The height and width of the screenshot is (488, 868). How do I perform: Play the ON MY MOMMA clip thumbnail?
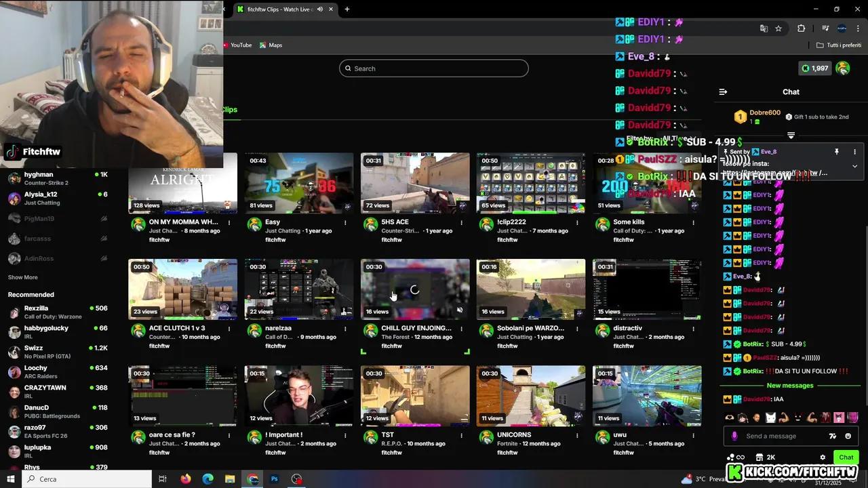point(183,183)
